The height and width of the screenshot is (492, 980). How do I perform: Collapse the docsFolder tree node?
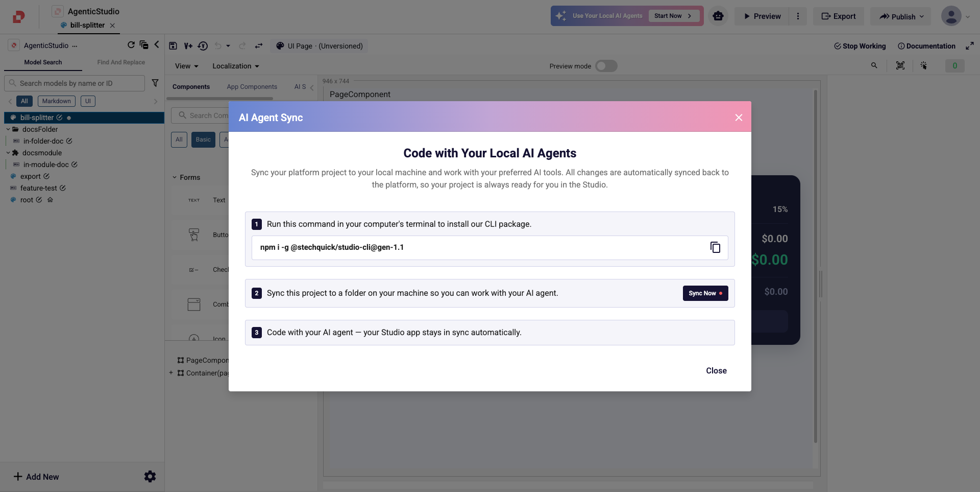pos(8,129)
